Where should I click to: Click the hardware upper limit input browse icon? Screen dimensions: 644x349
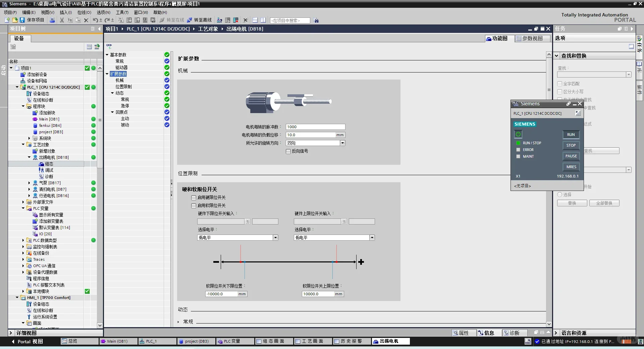344,221
